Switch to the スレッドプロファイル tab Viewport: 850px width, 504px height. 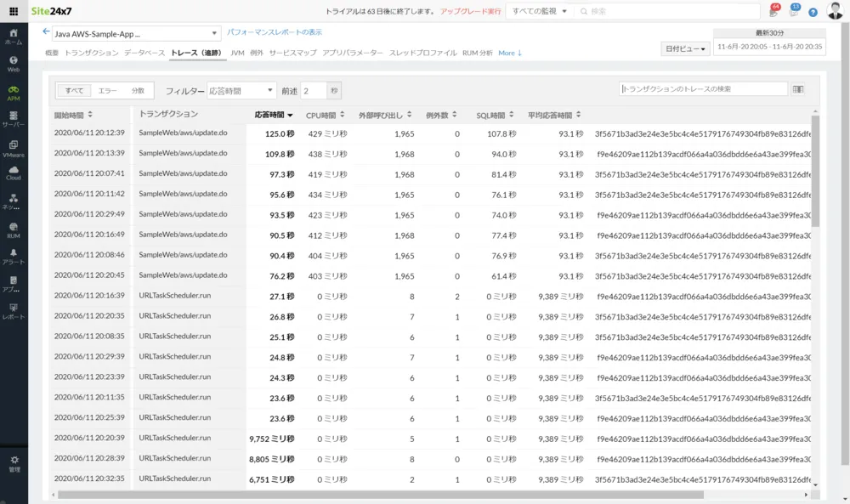(x=422, y=53)
